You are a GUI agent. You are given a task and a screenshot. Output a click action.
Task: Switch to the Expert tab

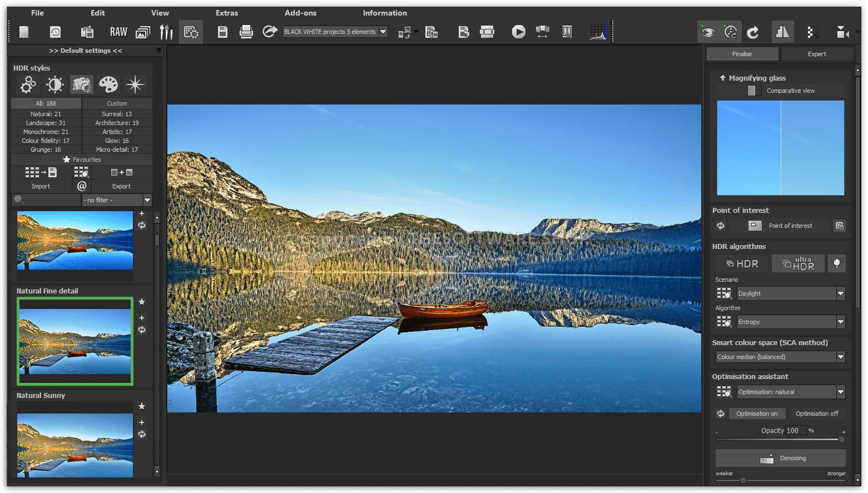click(816, 54)
